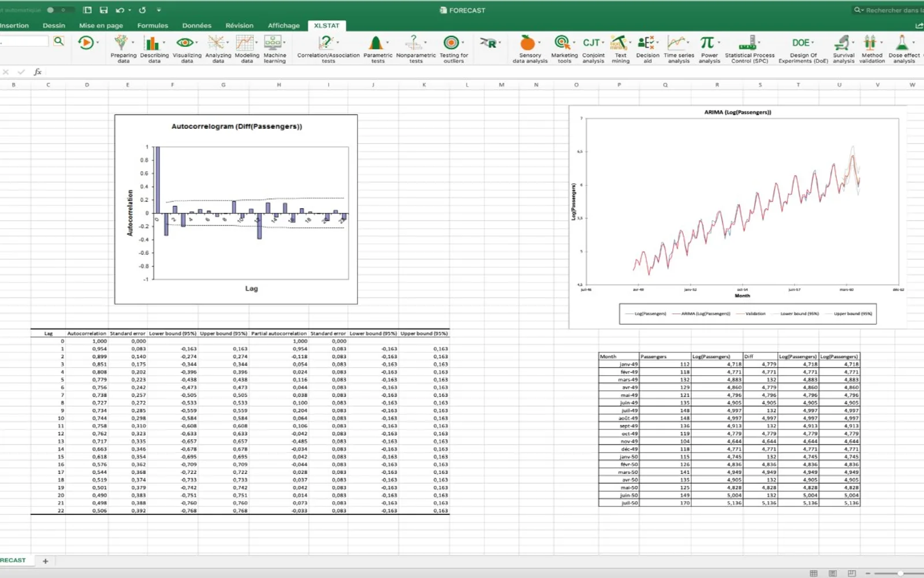
Task: Open Correlation/Association tests
Action: coord(326,43)
